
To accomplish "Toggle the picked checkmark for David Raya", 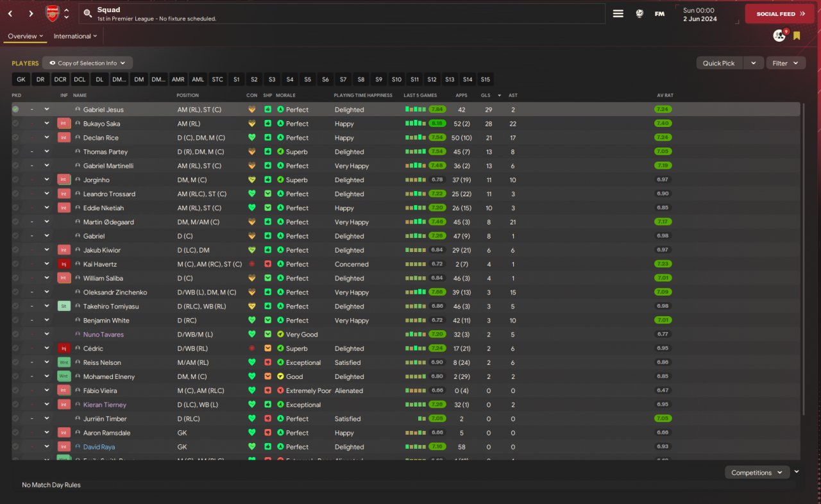I will (15, 447).
